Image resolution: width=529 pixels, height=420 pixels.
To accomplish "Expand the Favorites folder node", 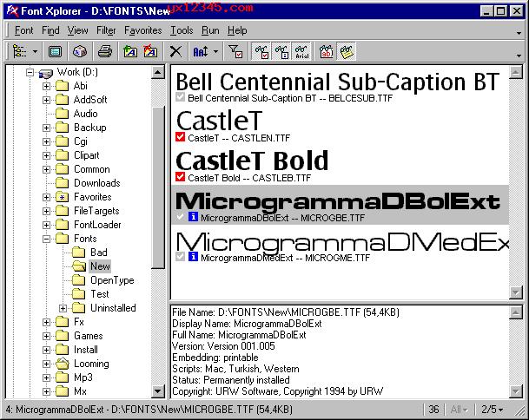I will coord(47,197).
